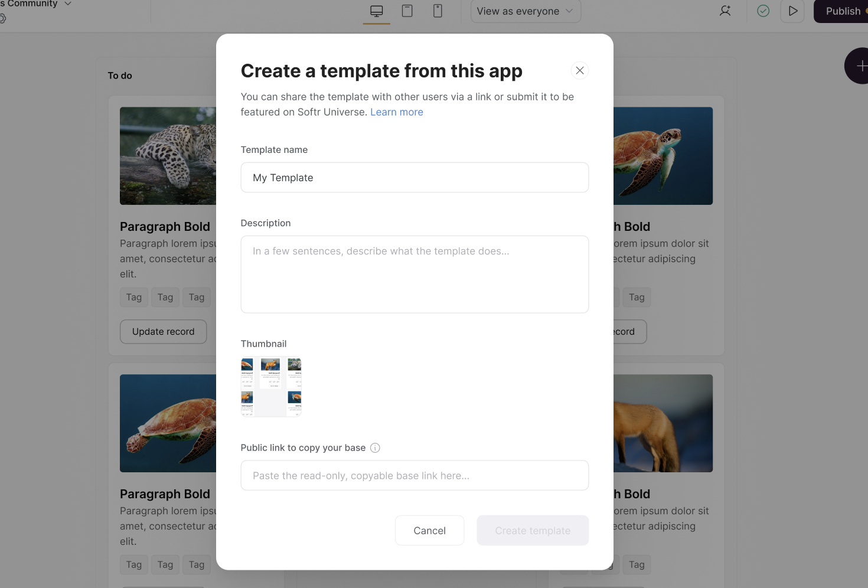Screen dimensions: 868x588
Task: Show info about public base link
Action: pos(375,448)
